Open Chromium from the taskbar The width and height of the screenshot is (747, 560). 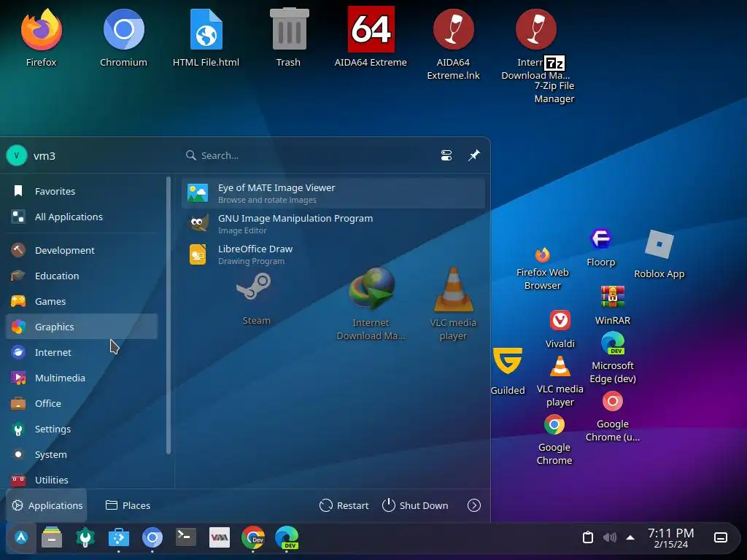point(152,537)
